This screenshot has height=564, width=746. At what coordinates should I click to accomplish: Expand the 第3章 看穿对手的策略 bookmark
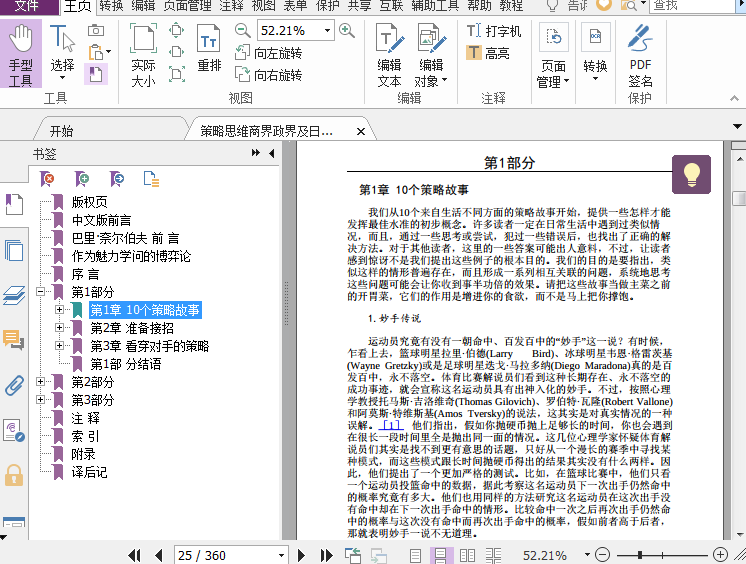click(x=59, y=346)
